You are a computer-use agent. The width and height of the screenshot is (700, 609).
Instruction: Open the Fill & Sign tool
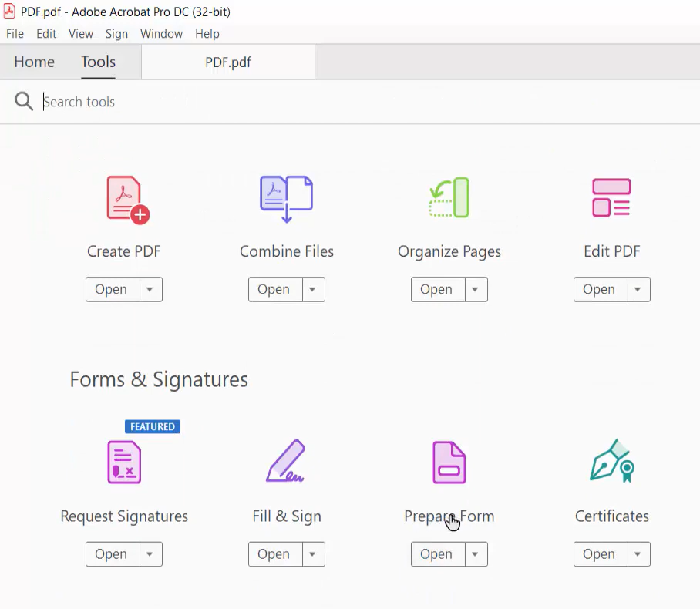coord(275,554)
